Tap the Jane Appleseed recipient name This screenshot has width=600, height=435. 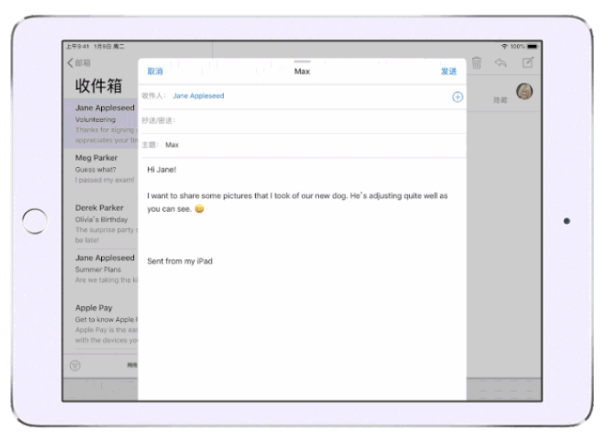click(198, 97)
